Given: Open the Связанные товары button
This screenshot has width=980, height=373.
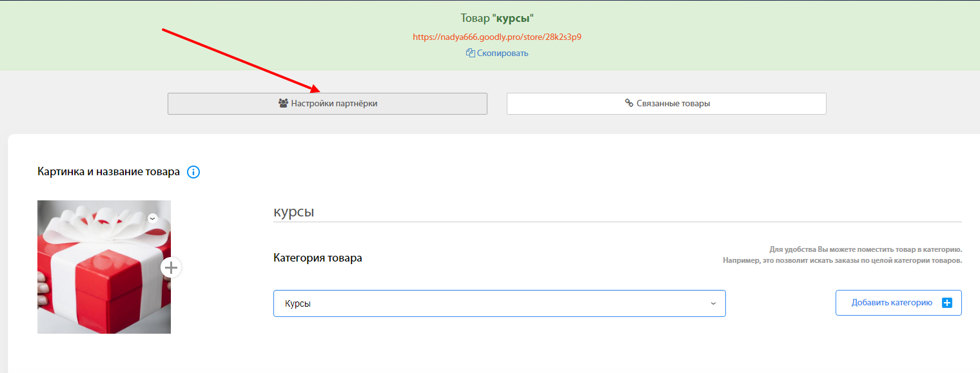Looking at the screenshot, I should point(667,104).
